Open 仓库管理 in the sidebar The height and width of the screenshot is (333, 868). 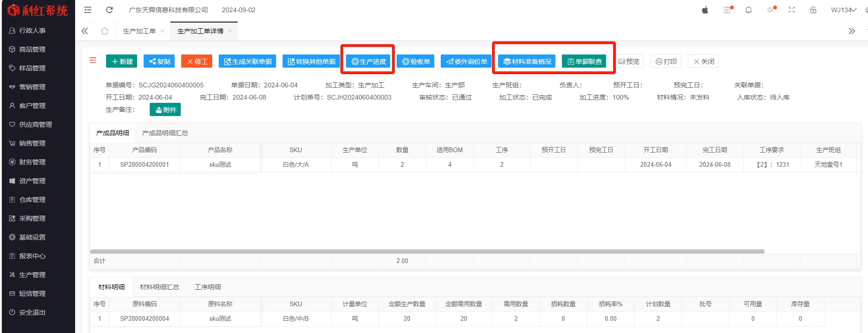38,200
